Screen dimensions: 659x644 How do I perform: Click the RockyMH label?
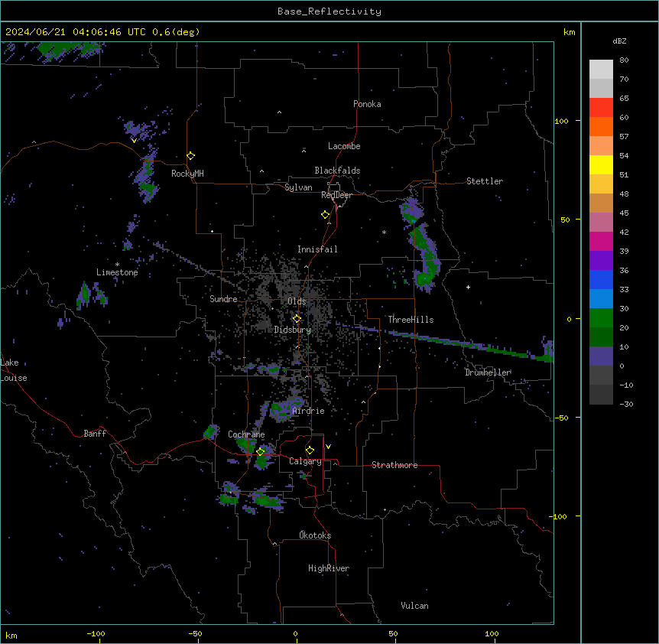187,174
